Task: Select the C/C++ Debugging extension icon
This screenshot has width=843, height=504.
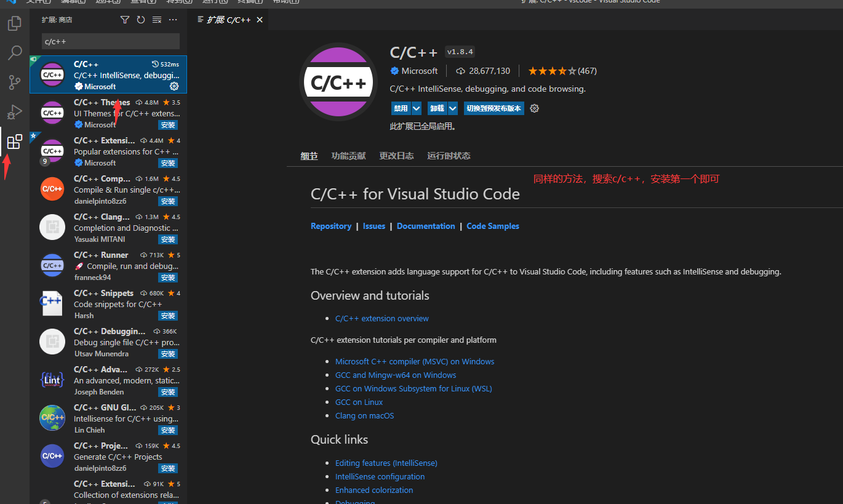Action: click(x=52, y=342)
